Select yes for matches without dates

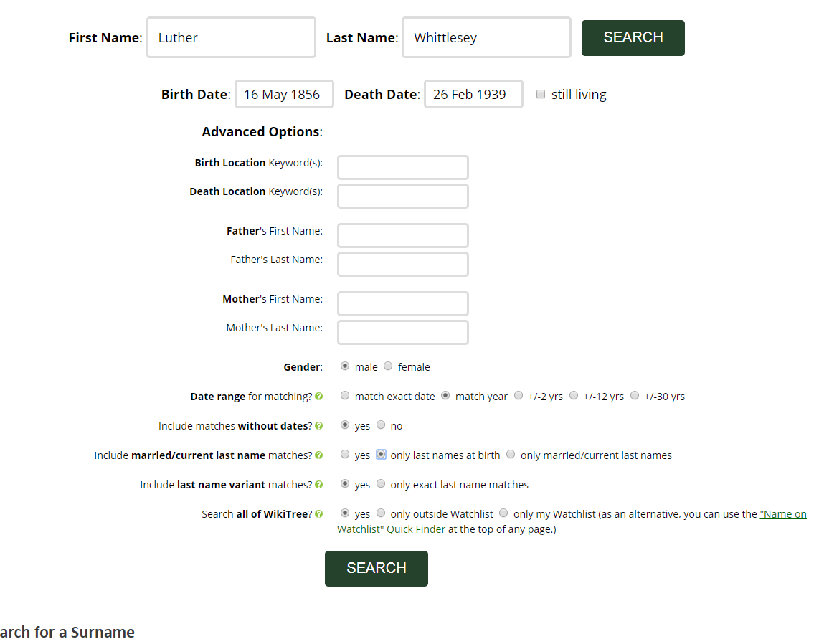[345, 425]
